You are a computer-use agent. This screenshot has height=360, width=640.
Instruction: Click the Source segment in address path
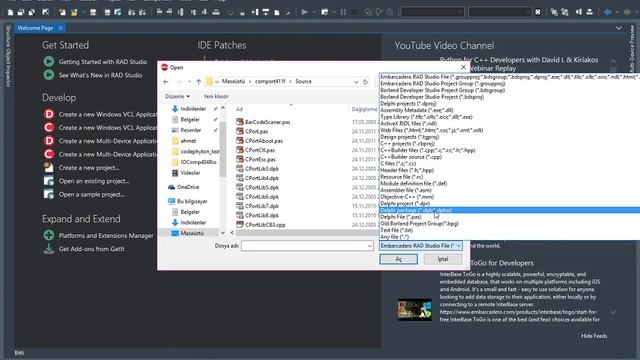[303, 82]
